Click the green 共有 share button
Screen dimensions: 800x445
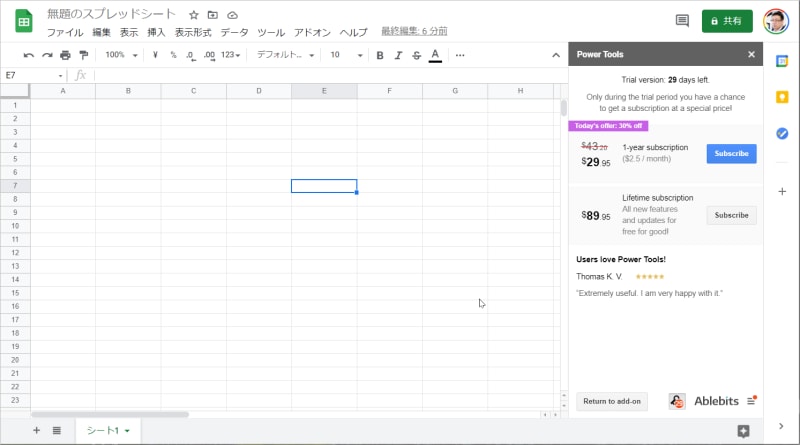tap(727, 21)
